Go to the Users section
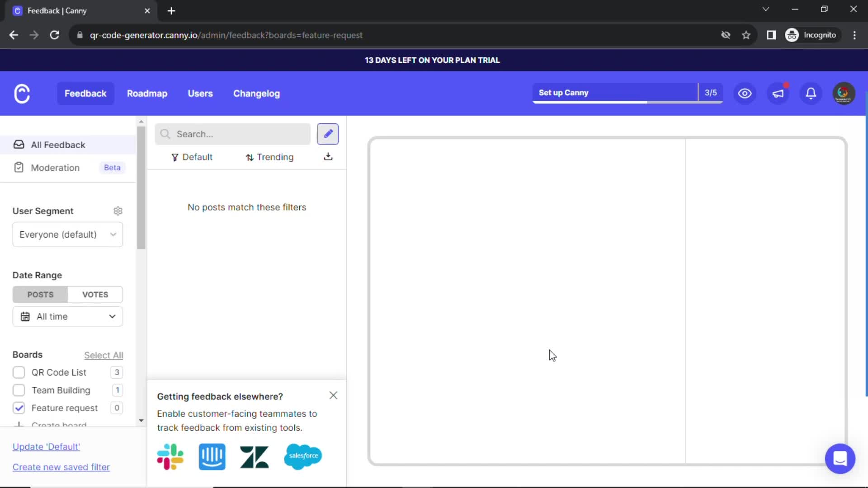The width and height of the screenshot is (868, 488). [200, 94]
